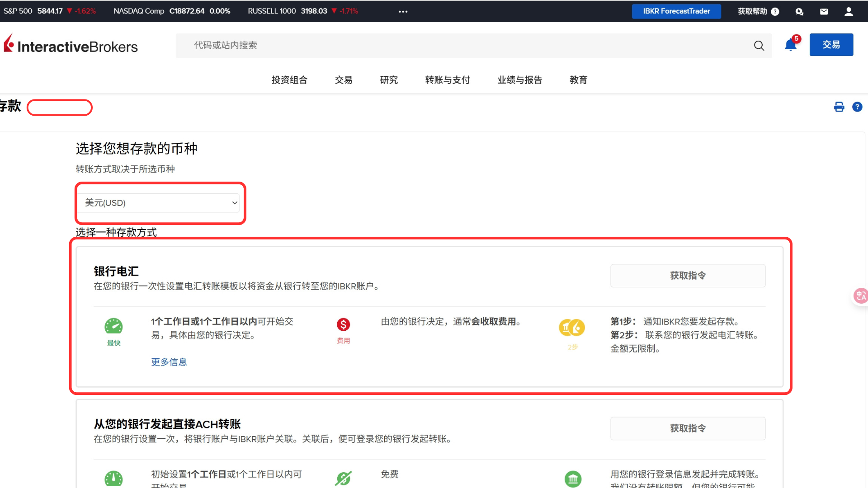This screenshot has height=488, width=868.
Task: Click the IBKR ForecastTrader button
Action: tap(676, 11)
